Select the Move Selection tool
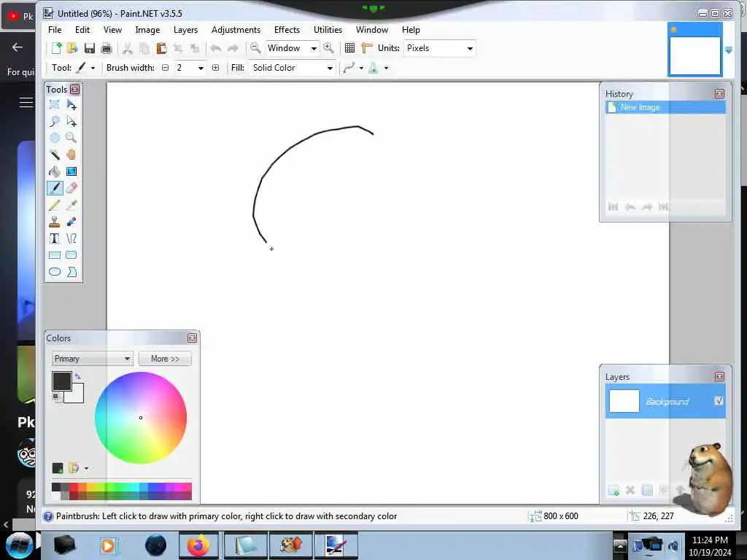Screen dimensions: 747x560 point(71,121)
